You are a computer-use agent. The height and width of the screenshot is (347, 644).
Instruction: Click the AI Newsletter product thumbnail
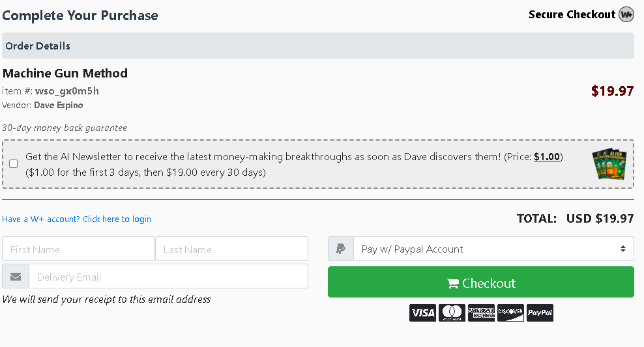609,164
